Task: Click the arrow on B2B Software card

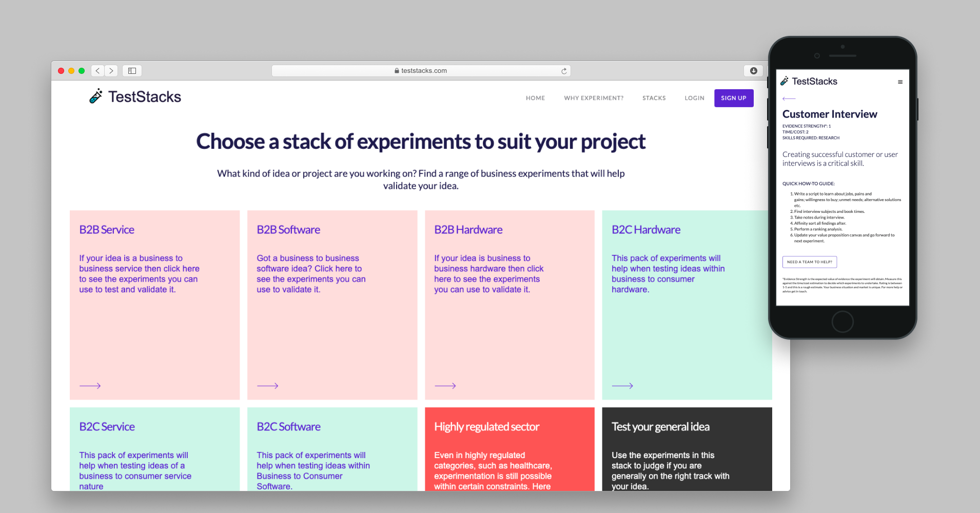Action: [267, 386]
